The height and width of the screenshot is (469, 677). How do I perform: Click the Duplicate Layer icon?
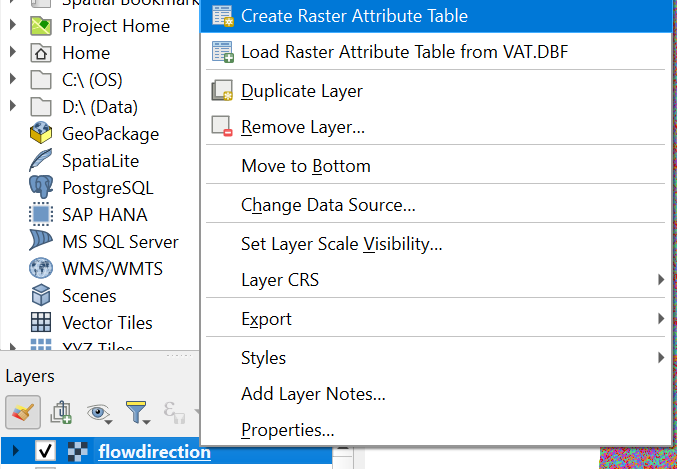pos(222,91)
